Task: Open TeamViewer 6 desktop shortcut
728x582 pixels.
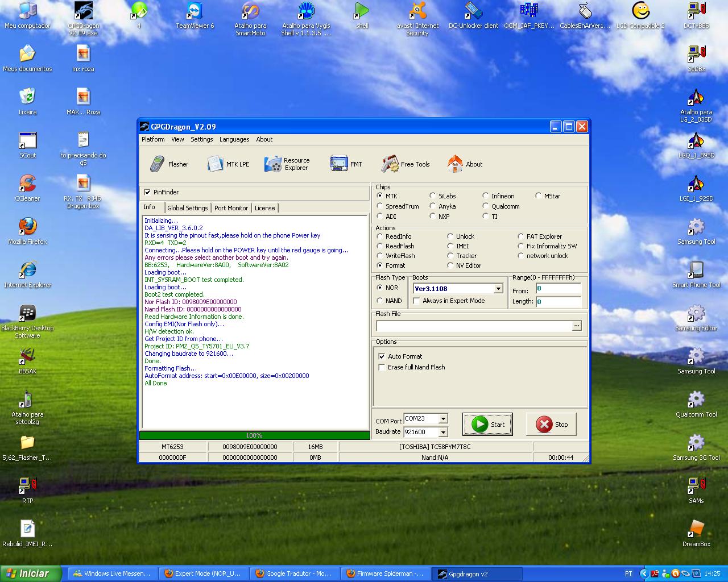Action: [195, 15]
